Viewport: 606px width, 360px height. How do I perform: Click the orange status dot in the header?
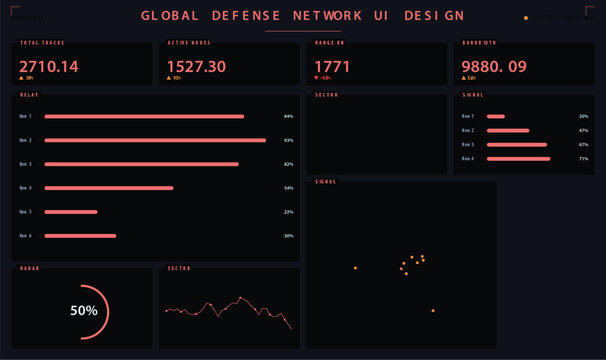click(x=526, y=18)
